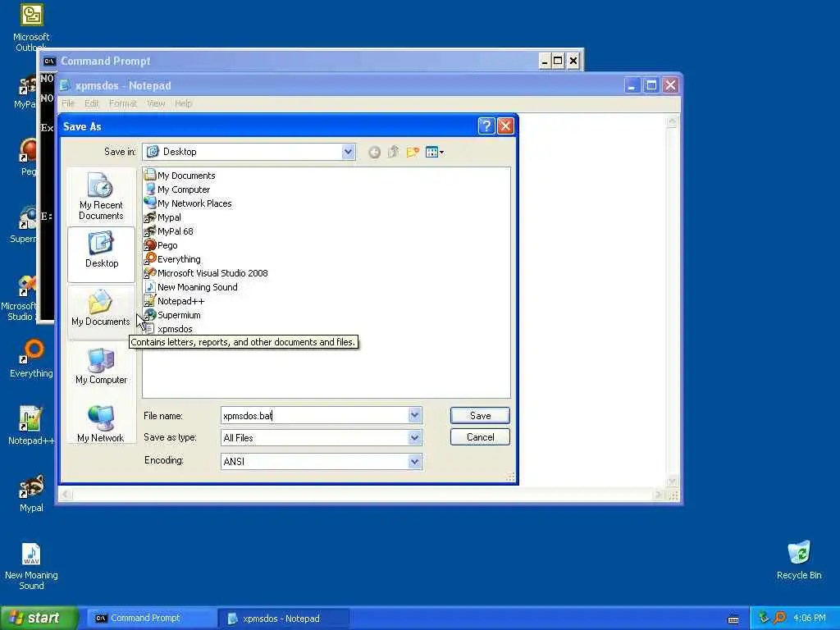Open Notepad File menu

(x=68, y=103)
